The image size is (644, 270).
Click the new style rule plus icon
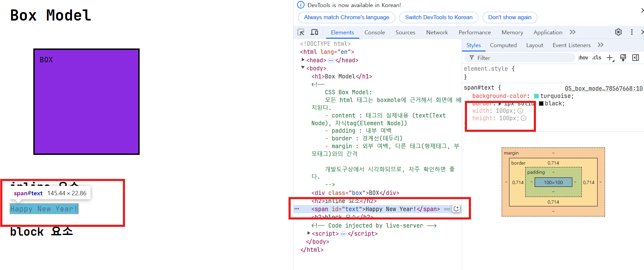610,58
